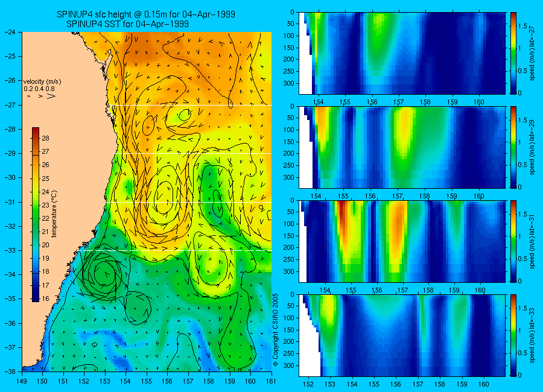The image size is (543, 392).
Task: Click the lat=-27 speed section plot
Action: click(x=402, y=53)
